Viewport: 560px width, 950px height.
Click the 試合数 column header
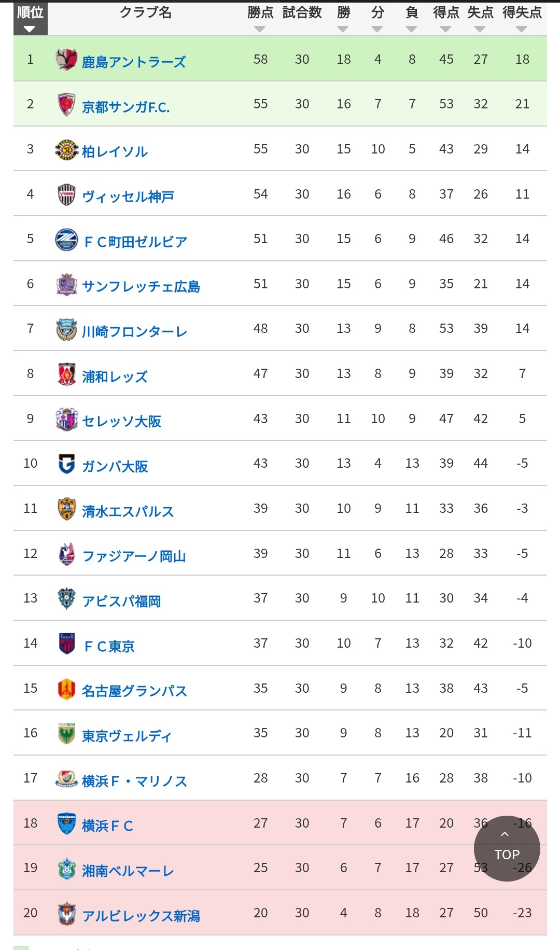point(302,12)
